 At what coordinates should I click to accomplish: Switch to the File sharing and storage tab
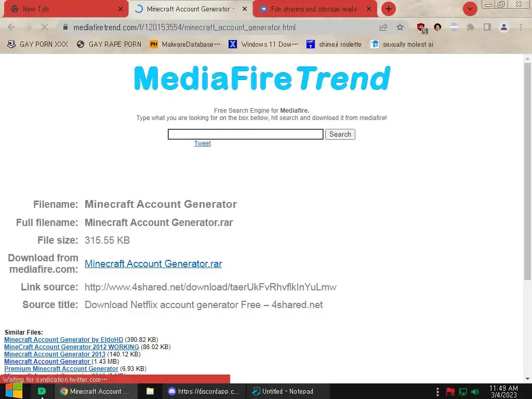click(x=314, y=9)
